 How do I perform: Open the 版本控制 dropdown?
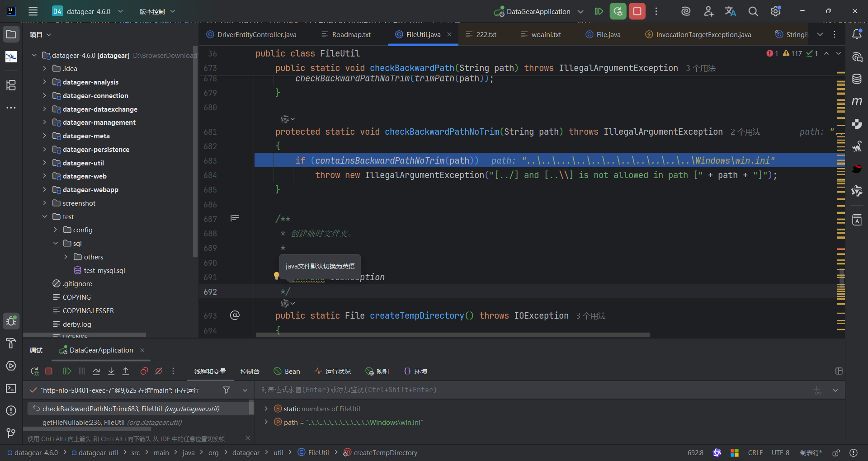[x=157, y=11]
